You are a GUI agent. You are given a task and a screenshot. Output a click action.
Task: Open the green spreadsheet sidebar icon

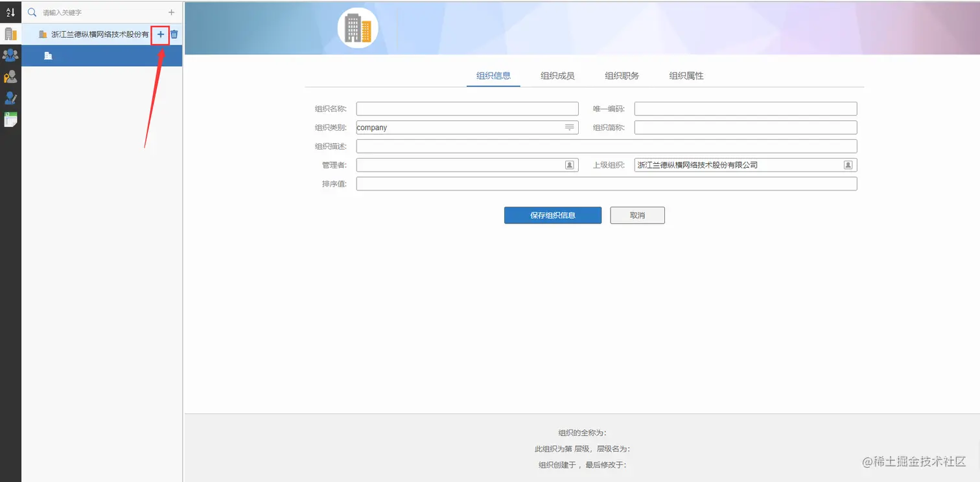[10, 119]
